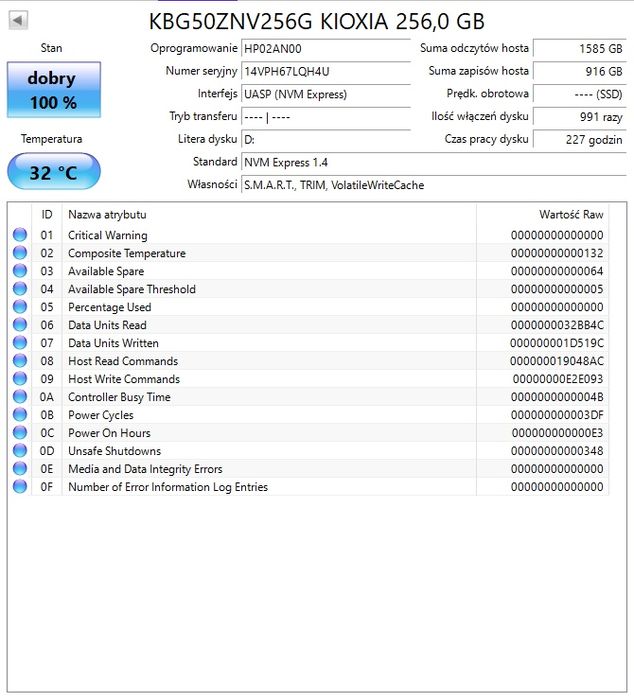Click the status icon for Power On Hours
The image size is (634, 699).
coord(20,432)
